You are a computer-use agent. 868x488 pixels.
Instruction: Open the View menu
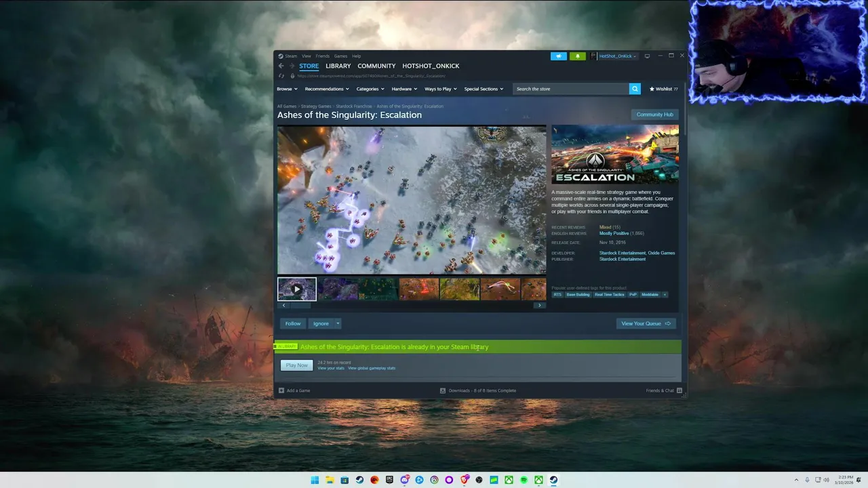pyautogui.click(x=307, y=56)
